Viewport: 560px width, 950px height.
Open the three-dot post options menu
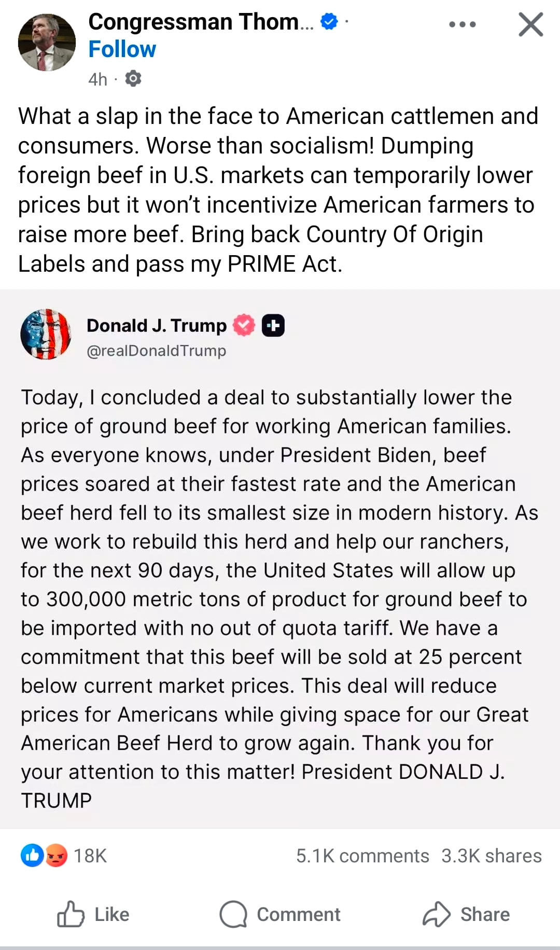463,24
